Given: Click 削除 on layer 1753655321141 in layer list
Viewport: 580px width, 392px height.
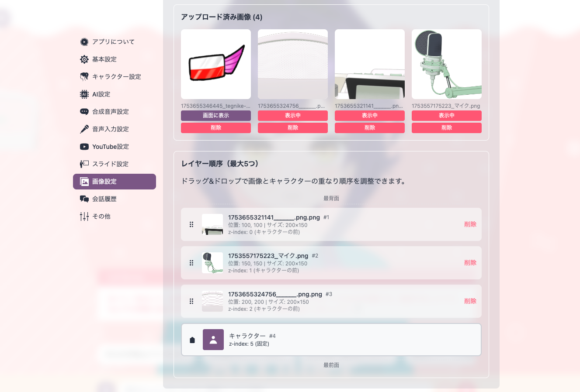Looking at the screenshot, I should coord(470,224).
